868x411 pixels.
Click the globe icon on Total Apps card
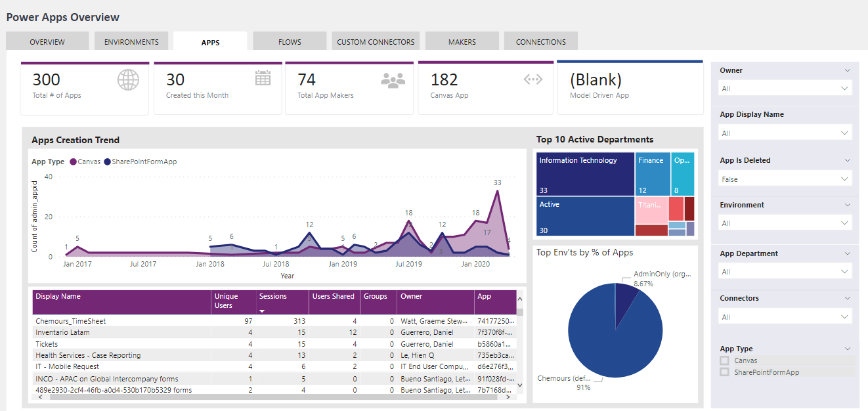[x=128, y=79]
